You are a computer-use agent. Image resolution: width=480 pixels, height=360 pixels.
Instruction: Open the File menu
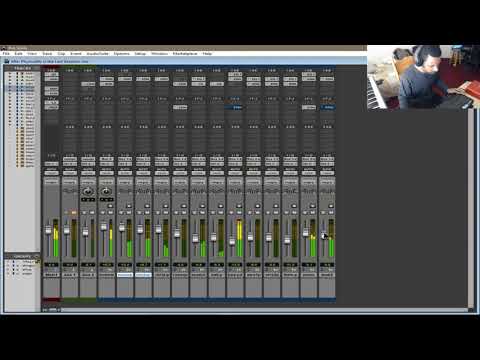pyautogui.click(x=6, y=53)
